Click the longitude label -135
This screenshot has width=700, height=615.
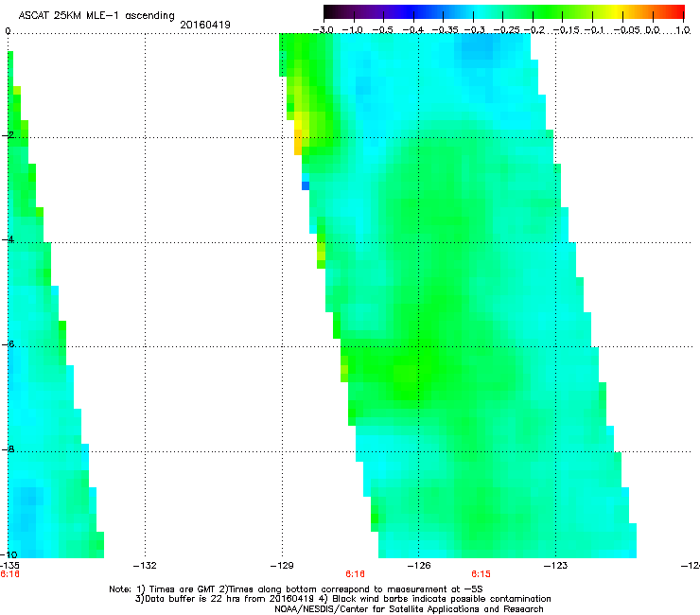coord(9,566)
